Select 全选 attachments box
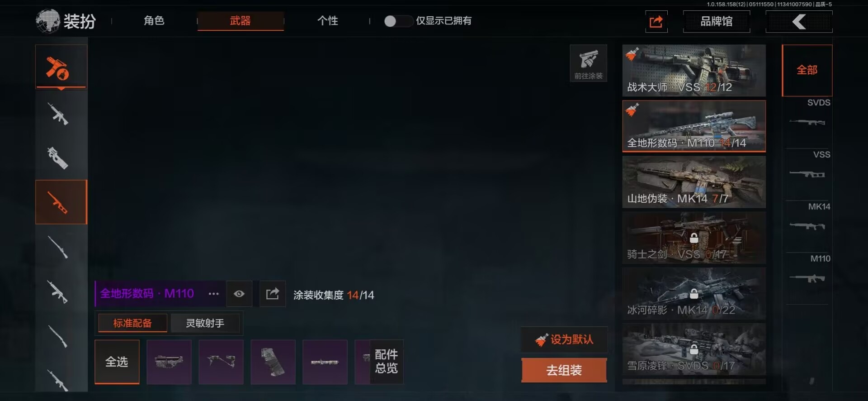 tap(117, 362)
